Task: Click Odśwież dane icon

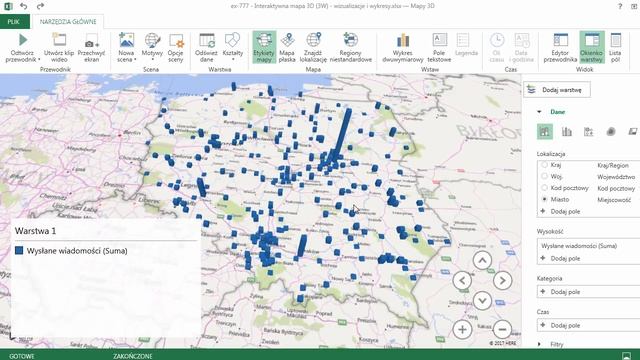Action: (207, 40)
